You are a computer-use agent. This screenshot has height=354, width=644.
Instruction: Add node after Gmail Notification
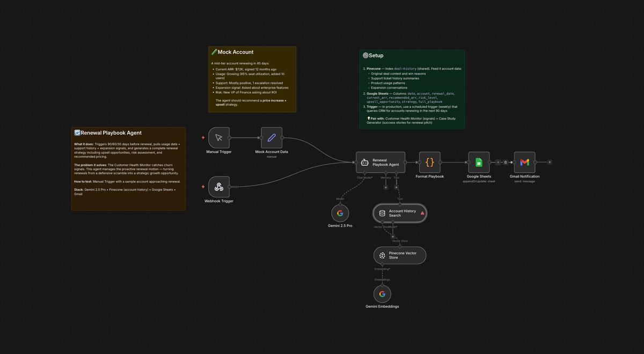(x=550, y=162)
